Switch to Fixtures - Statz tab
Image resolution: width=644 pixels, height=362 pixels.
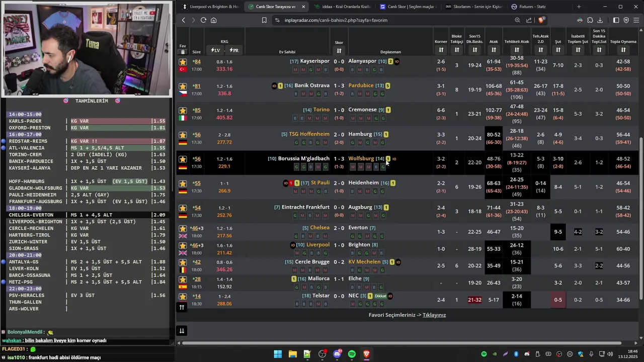coord(539,7)
